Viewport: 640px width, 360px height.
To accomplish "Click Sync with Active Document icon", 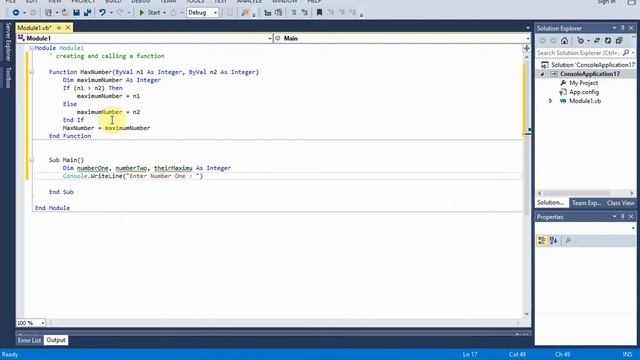I will click(597, 41).
